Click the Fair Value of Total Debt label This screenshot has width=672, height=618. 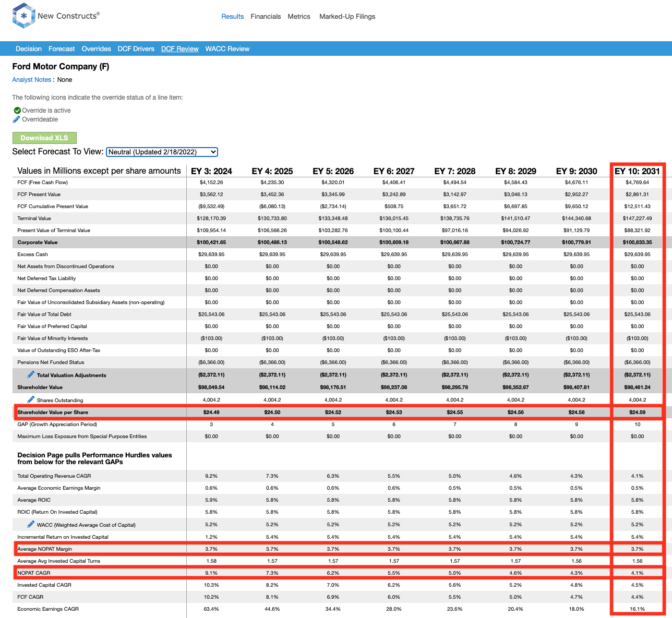44,314
